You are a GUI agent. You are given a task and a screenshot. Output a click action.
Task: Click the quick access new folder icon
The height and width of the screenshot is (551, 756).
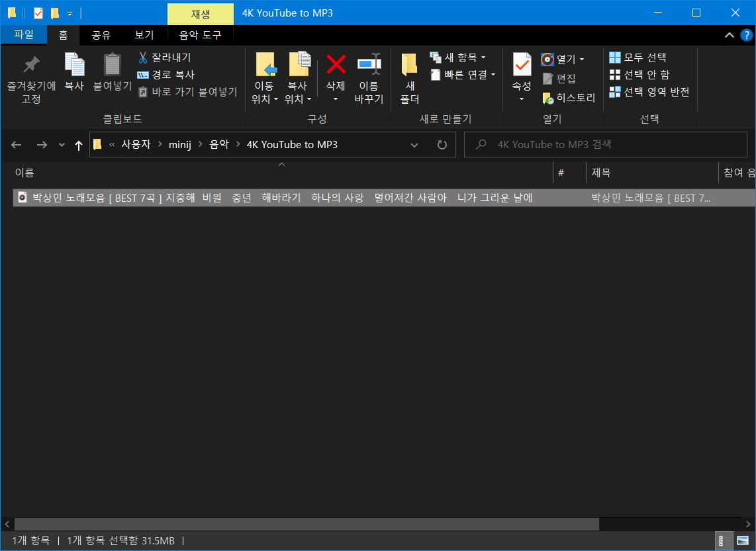tap(55, 13)
